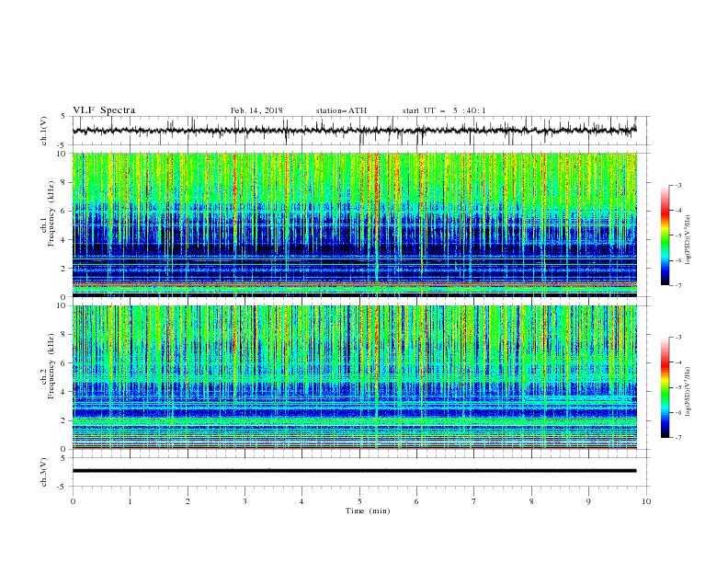Click inside the ch.2 spectrogram panel

[x=355, y=377]
